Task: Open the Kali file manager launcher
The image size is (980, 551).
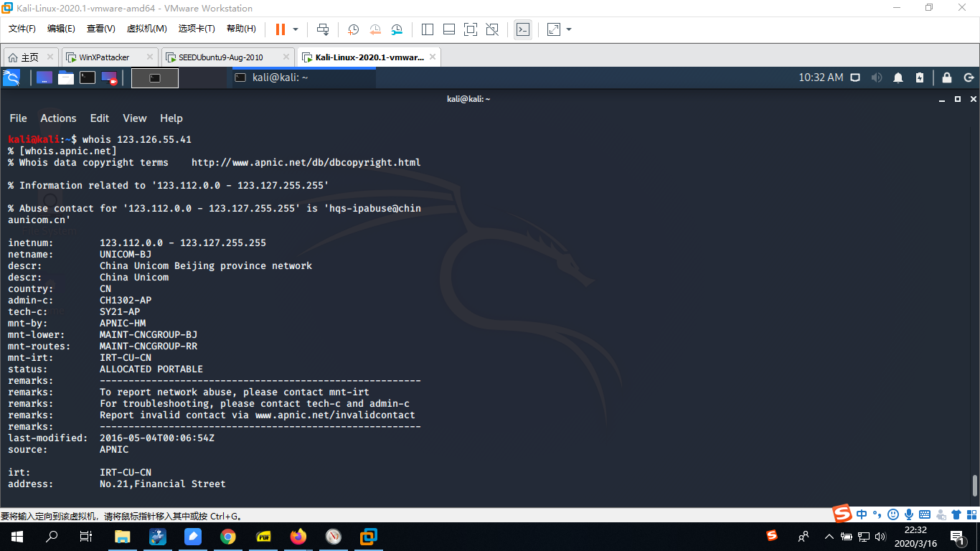Action: tap(66, 77)
